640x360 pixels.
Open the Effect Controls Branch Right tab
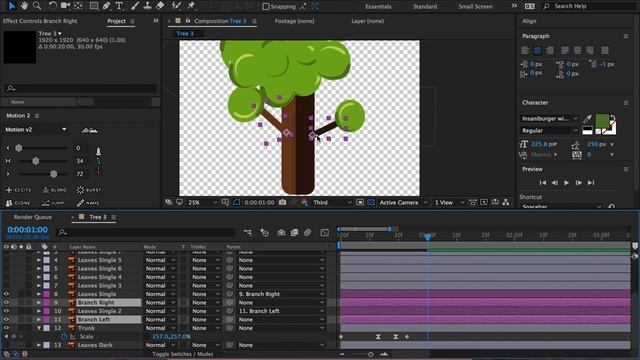pyautogui.click(x=40, y=21)
